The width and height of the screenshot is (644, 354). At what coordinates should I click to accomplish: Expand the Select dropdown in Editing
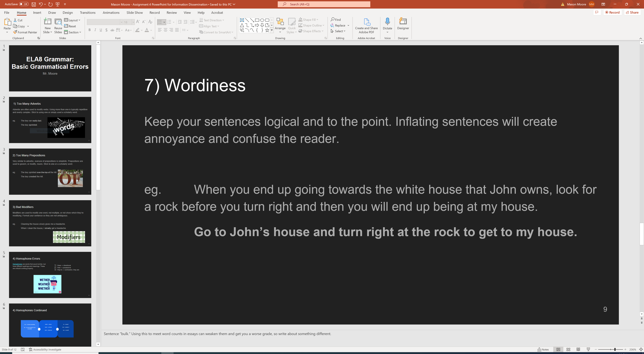point(338,31)
